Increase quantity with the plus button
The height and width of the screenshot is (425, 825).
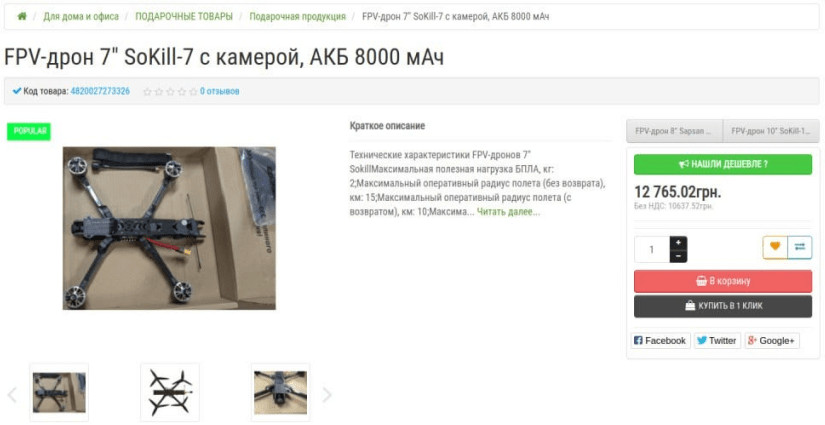(x=678, y=242)
